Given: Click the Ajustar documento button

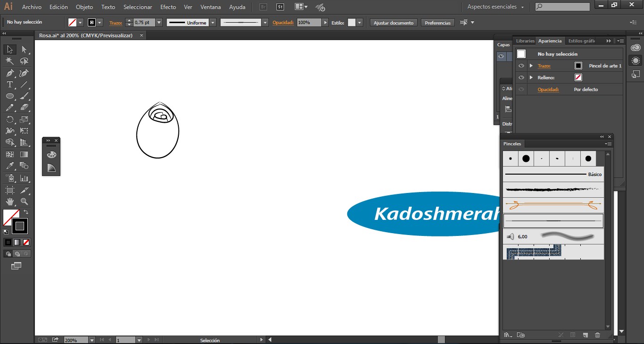Looking at the screenshot, I should 393,23.
